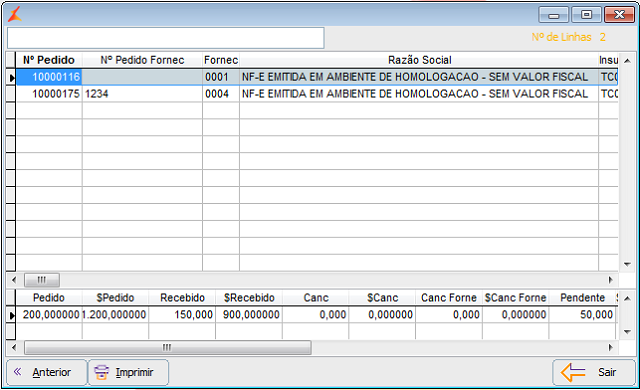Click the Recebido column header

click(x=182, y=298)
